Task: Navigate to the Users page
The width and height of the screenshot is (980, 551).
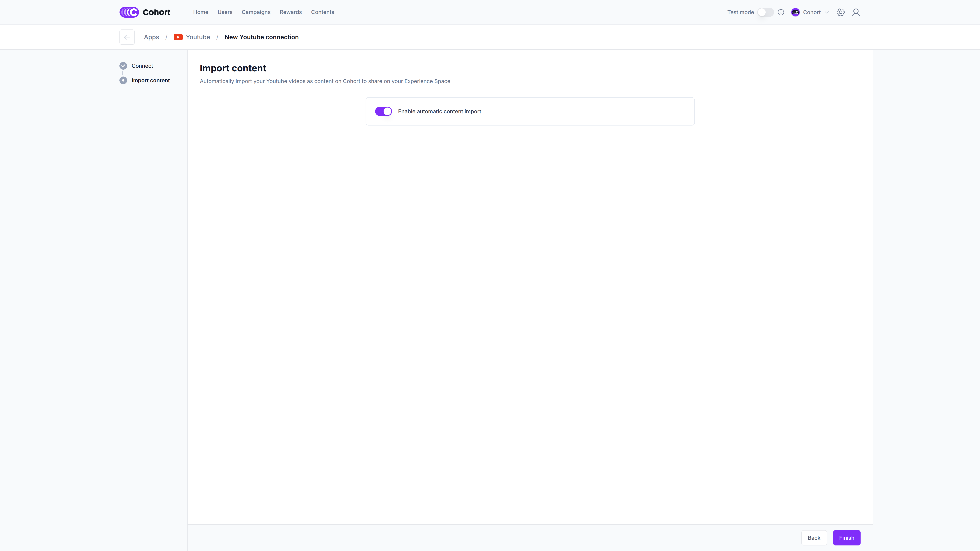Action: [x=225, y=12]
